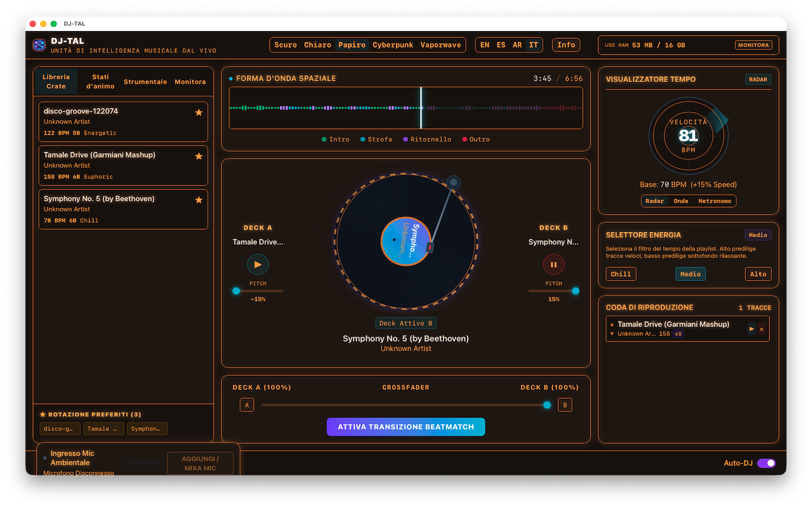Move queued Tamale Drive down with arrow
This screenshot has width=812, height=508.
pyautogui.click(x=612, y=333)
